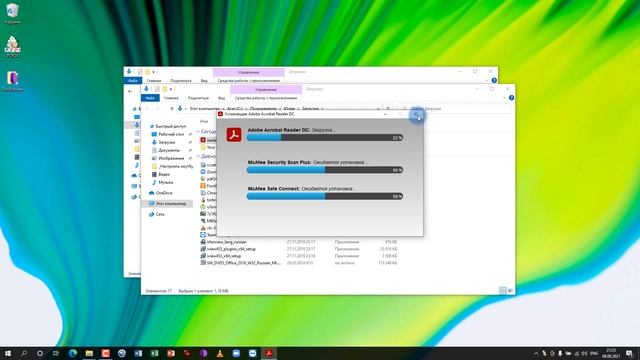Screen dimensions: 640x360
Task: Open Excel from the taskbar
Action: pyautogui.click(x=155, y=353)
